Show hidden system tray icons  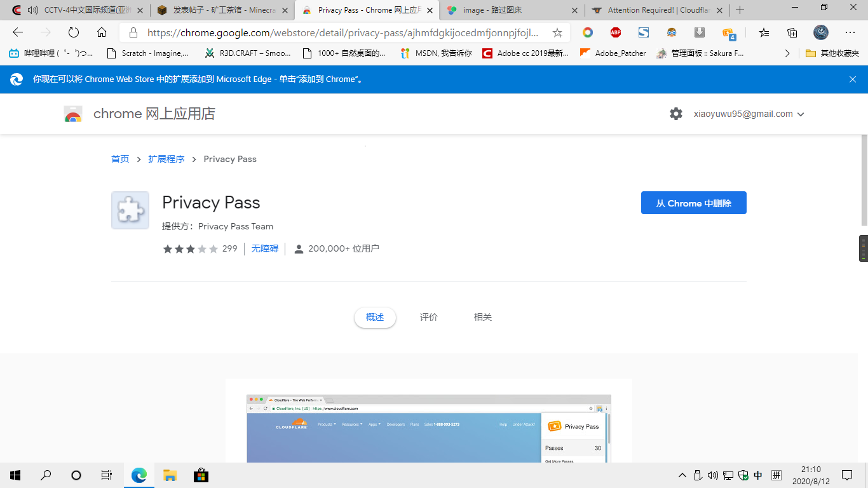[x=682, y=475]
